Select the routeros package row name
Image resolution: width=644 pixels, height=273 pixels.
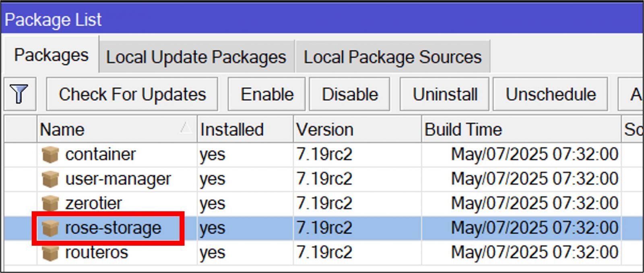[97, 253]
